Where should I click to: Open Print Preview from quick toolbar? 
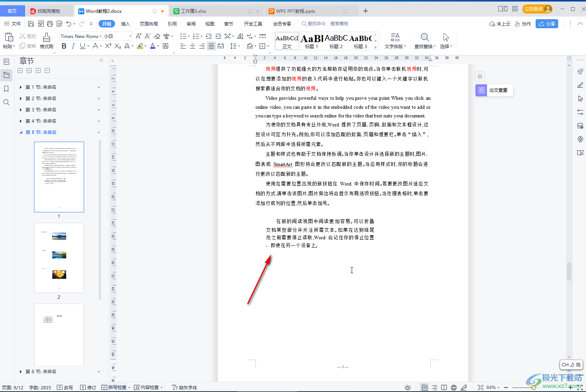[x=59, y=24]
